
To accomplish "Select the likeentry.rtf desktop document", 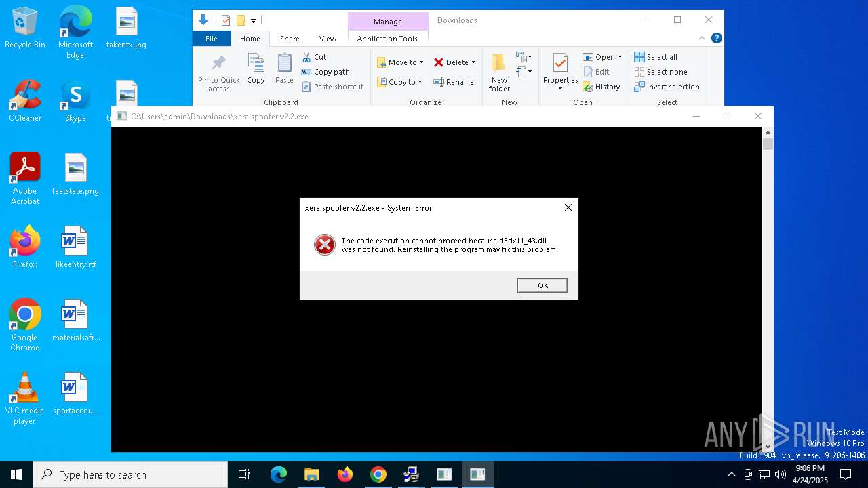I will pos(75,248).
